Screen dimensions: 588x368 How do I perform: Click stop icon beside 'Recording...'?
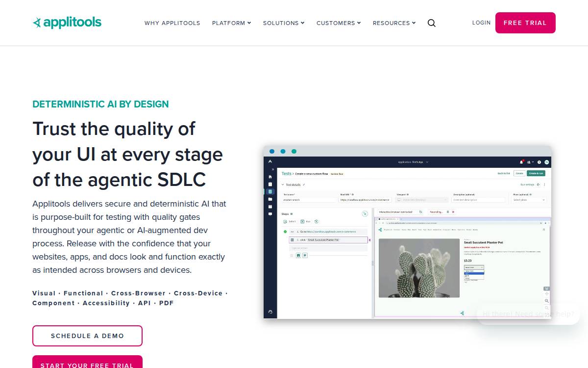click(448, 212)
